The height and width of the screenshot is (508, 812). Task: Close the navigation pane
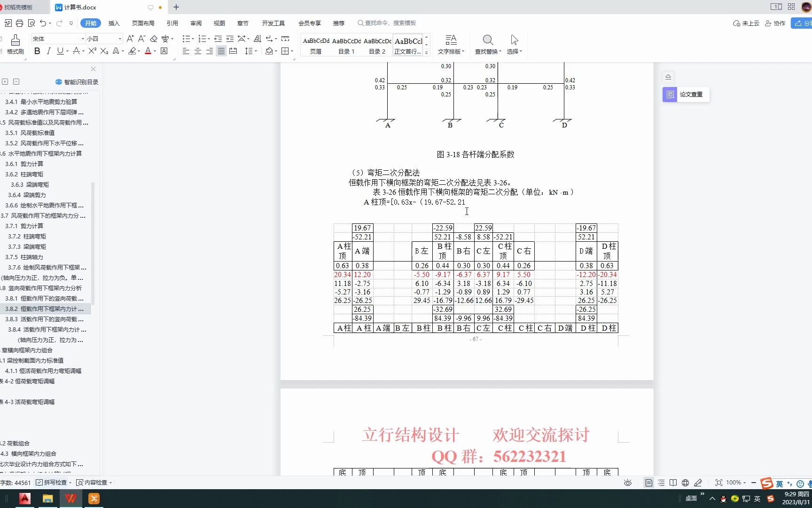(93, 69)
